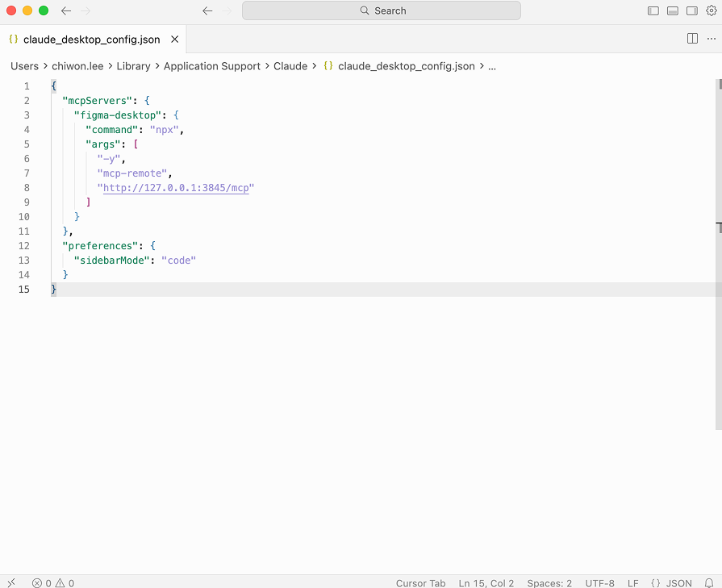Open the Settings gear menu
Image resolution: width=722 pixels, height=588 pixels.
pyautogui.click(x=711, y=10)
